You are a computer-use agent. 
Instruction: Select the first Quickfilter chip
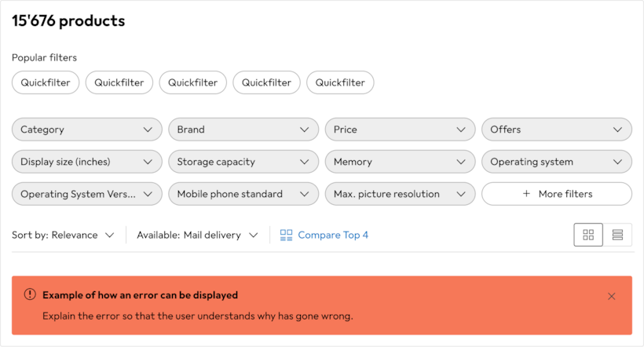tap(46, 82)
